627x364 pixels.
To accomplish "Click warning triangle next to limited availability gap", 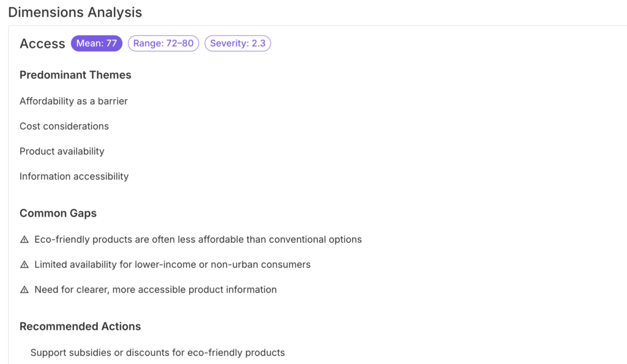I will [x=24, y=265].
